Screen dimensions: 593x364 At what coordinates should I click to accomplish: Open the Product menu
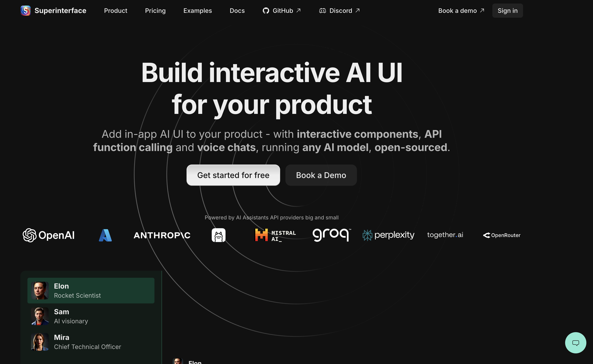(x=116, y=11)
